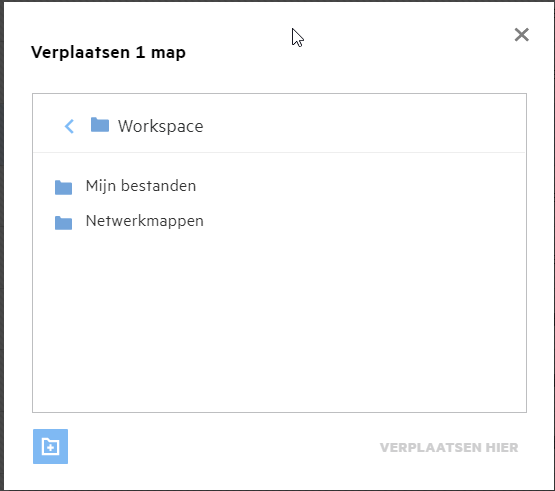Click the blue add-folder button at bottom left
The image size is (555, 491).
point(51,446)
